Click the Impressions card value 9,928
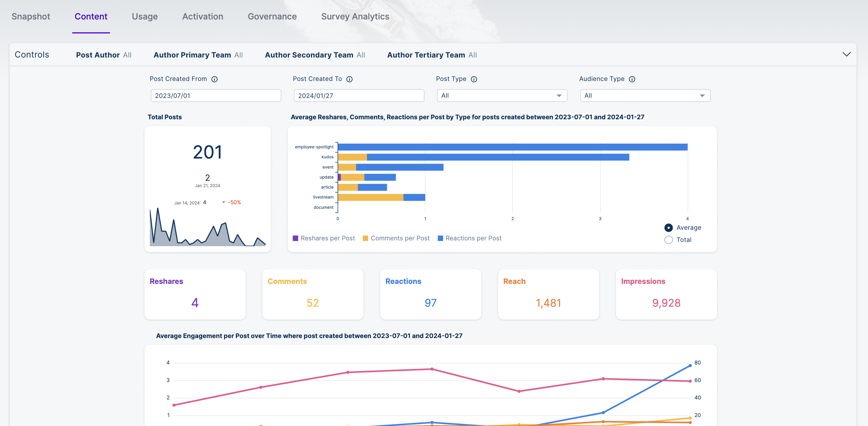Viewport: 868px width, 426px height. pyautogui.click(x=666, y=303)
